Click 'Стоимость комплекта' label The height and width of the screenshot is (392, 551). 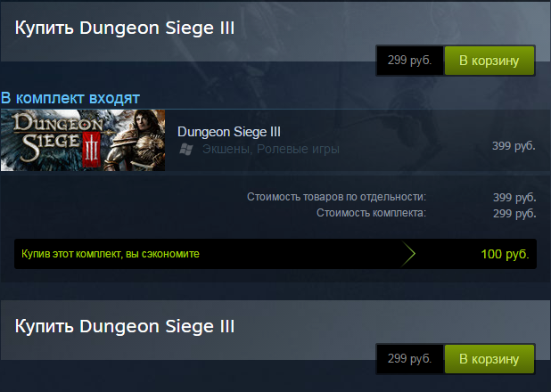coord(371,213)
